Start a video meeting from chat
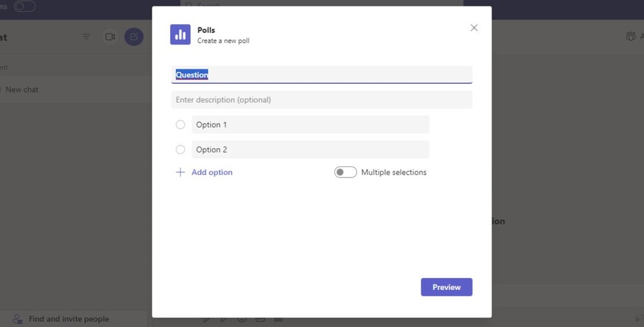 click(110, 37)
